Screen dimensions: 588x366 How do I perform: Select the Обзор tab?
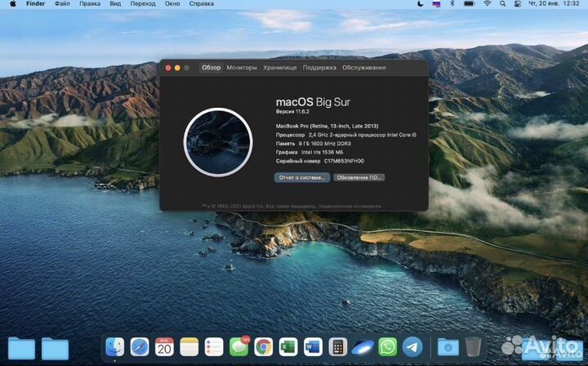(212, 68)
